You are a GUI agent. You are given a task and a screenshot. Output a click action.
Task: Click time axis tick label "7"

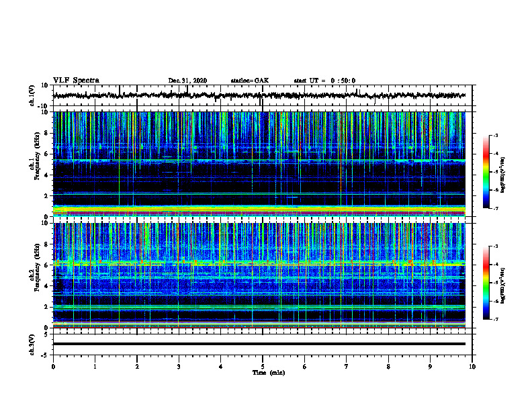click(347, 367)
